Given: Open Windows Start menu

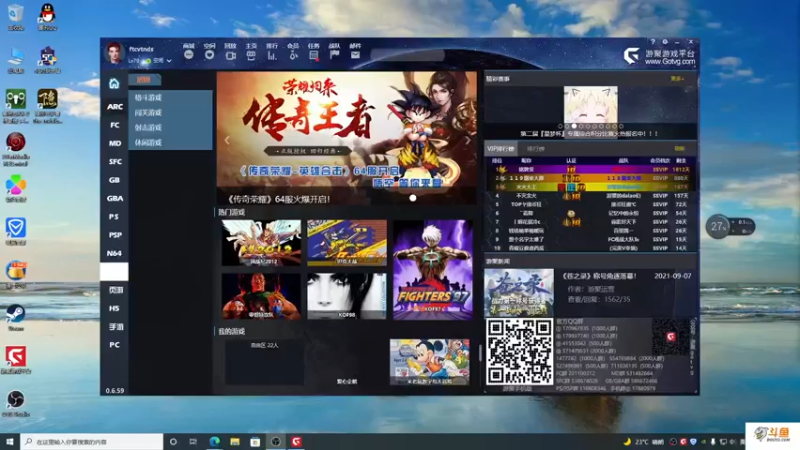Looking at the screenshot, I should [x=10, y=442].
